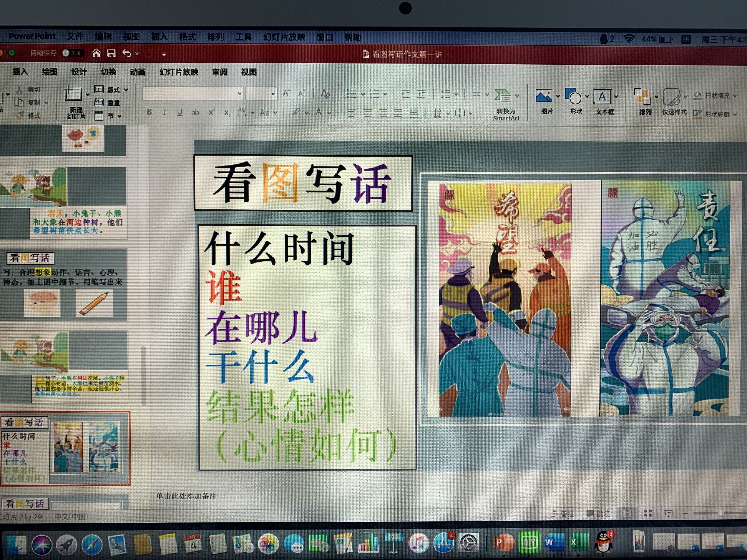This screenshot has height=560, width=747.
Task: Clear all formatting with the eraser A icon
Action: click(325, 94)
